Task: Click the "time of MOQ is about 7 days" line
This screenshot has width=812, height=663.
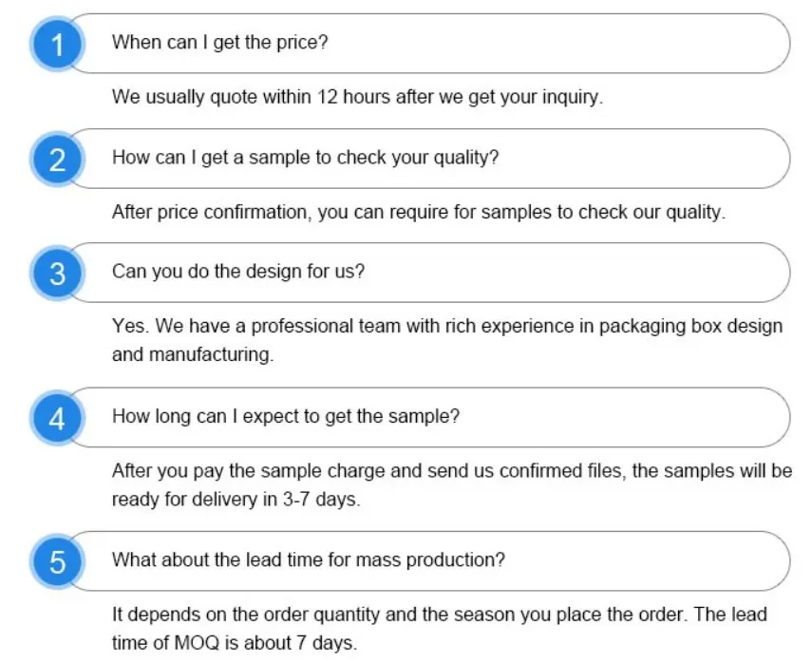Action: point(235,643)
